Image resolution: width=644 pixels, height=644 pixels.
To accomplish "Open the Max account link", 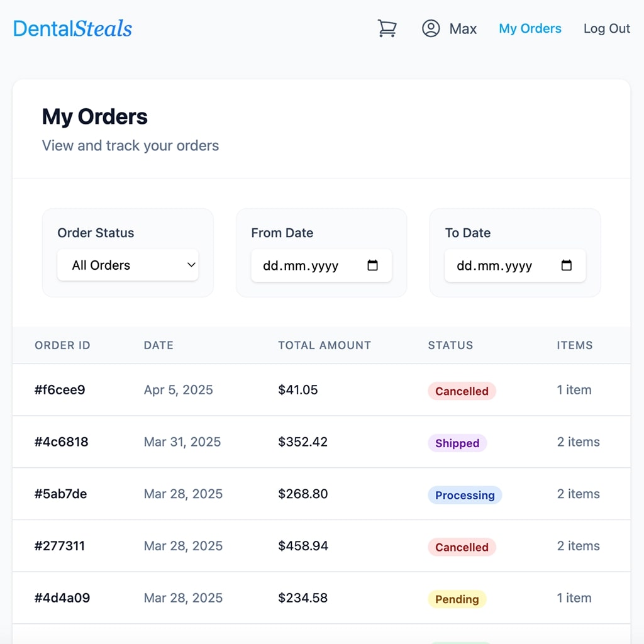I will 463,29.
